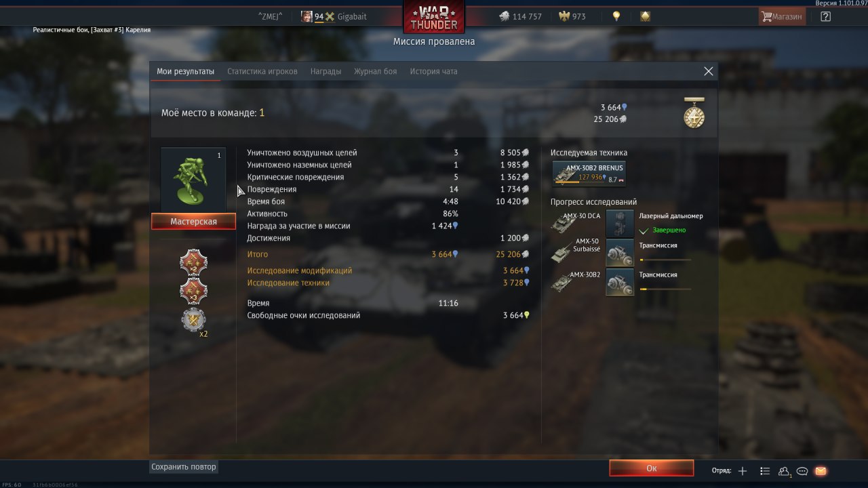
Task: Open the Журнал боя tab
Action: pyautogui.click(x=375, y=71)
